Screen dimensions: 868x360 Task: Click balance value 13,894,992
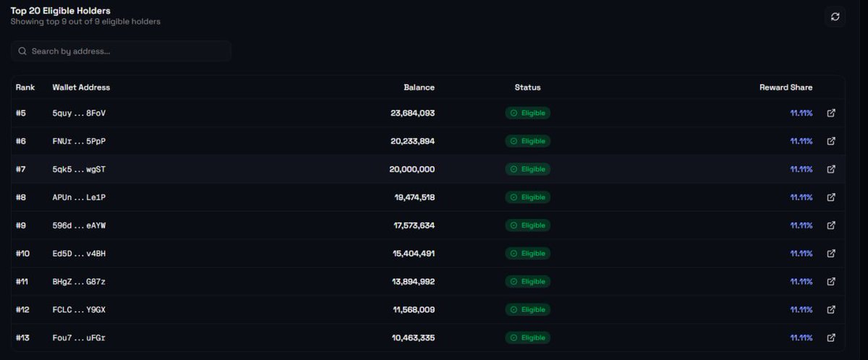[x=414, y=281]
